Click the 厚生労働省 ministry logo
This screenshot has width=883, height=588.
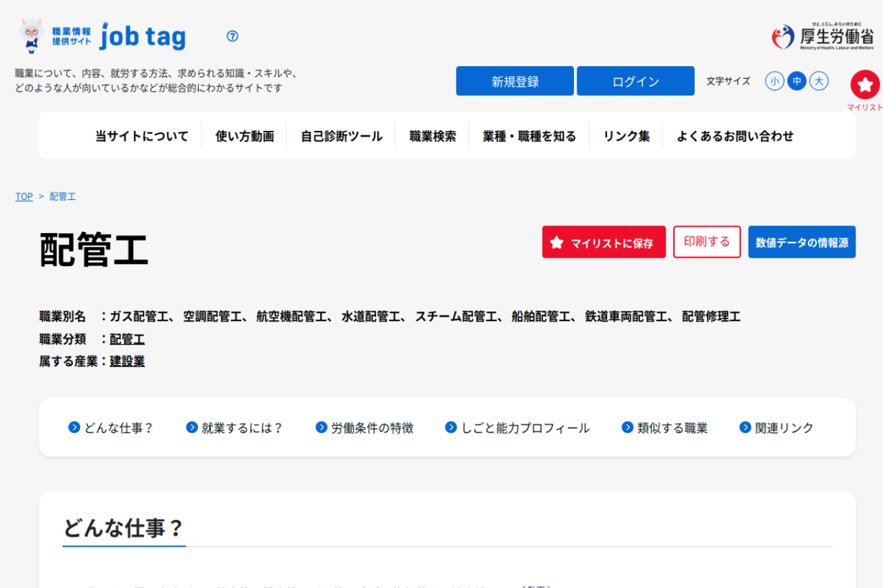(823, 36)
